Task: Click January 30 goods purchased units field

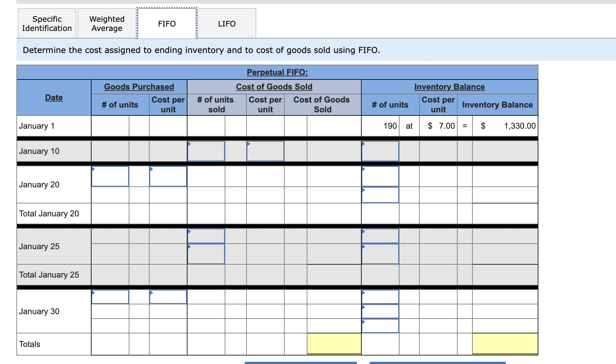Action: (x=110, y=297)
